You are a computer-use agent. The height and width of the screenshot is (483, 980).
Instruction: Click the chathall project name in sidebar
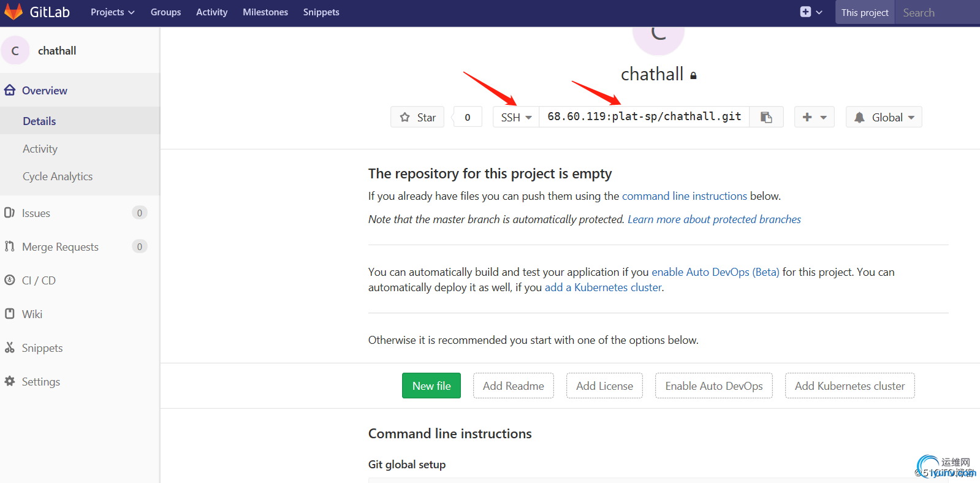[x=57, y=51]
